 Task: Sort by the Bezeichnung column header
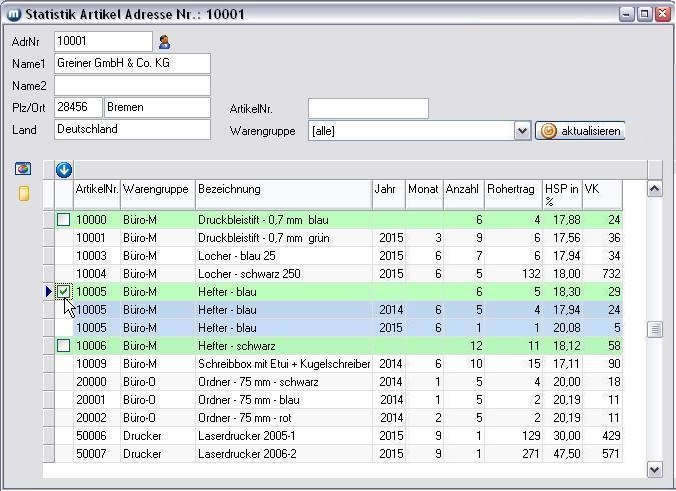pos(283,189)
